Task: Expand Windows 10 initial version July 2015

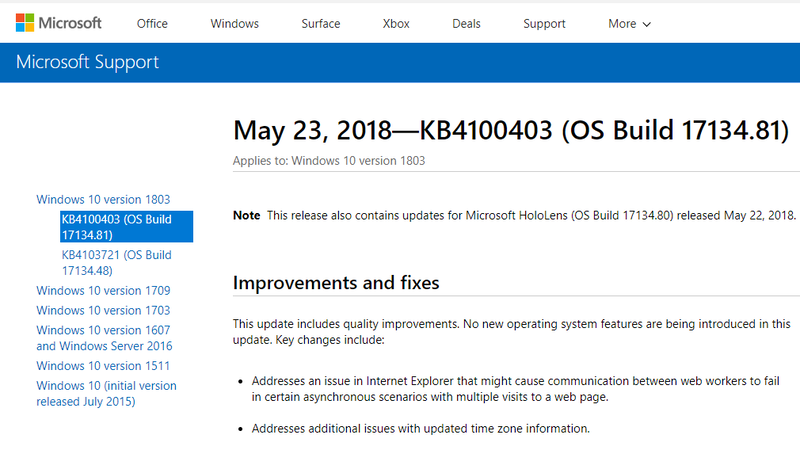Action: pyautogui.click(x=106, y=394)
